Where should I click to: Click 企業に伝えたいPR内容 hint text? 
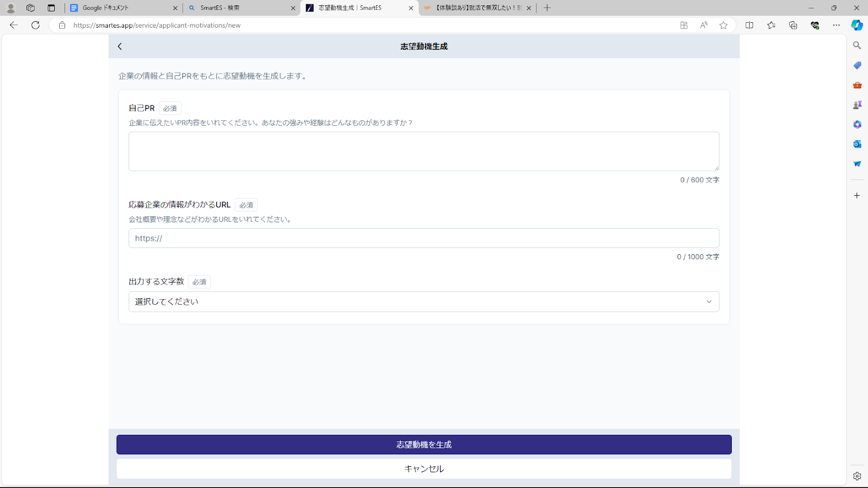[271, 123]
